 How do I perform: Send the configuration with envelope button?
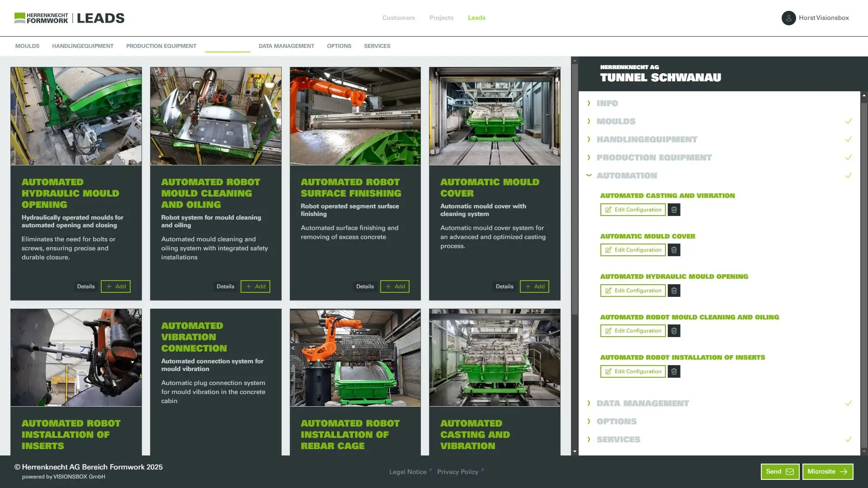click(x=780, y=471)
